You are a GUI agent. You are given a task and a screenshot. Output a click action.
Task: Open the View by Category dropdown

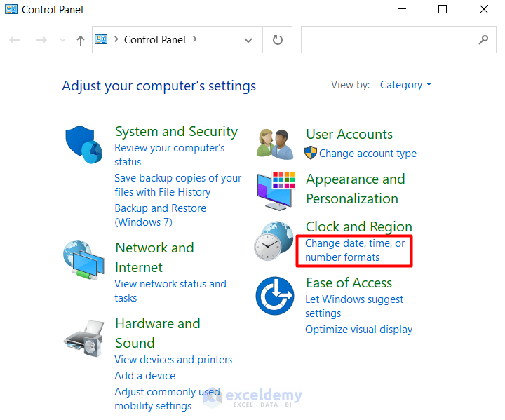coord(405,85)
